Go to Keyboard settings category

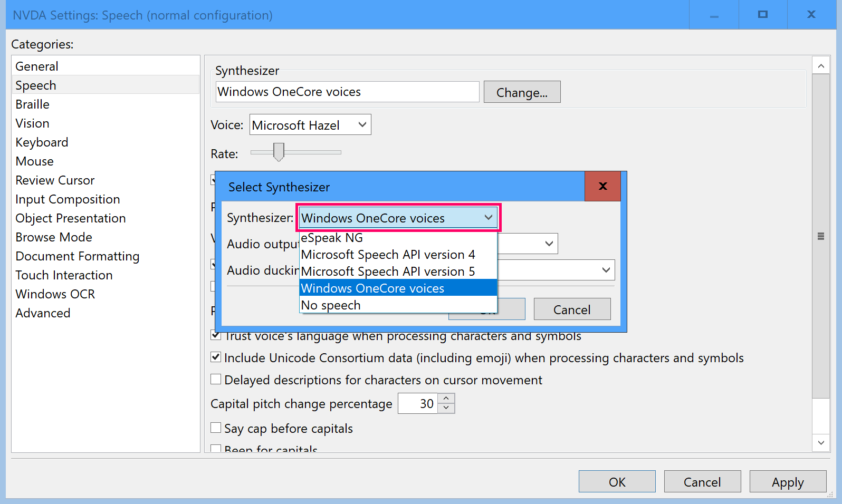(x=106, y=142)
